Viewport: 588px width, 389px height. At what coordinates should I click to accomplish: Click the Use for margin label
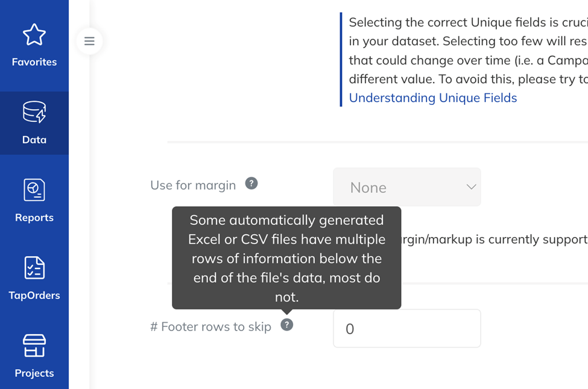(193, 185)
